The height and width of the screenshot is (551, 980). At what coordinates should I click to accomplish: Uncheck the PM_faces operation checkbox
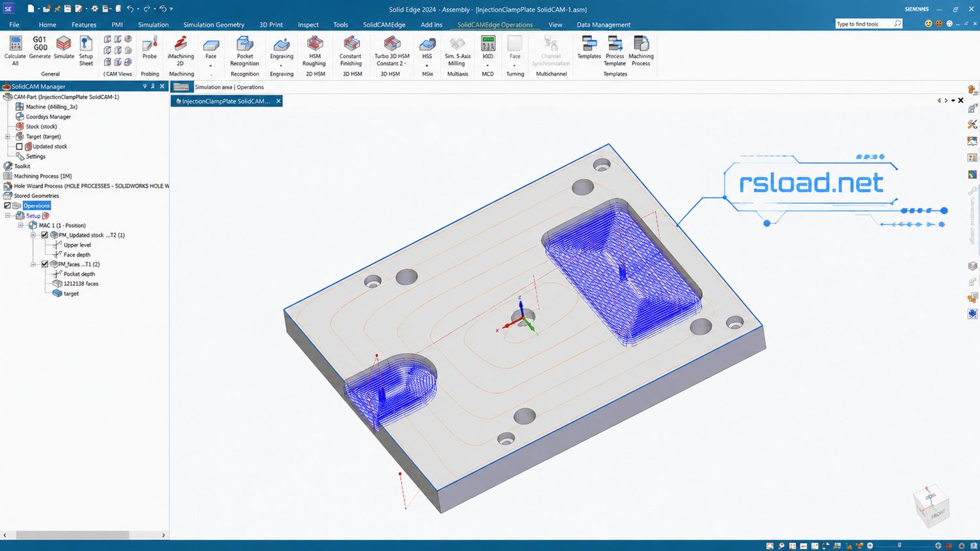click(x=44, y=264)
